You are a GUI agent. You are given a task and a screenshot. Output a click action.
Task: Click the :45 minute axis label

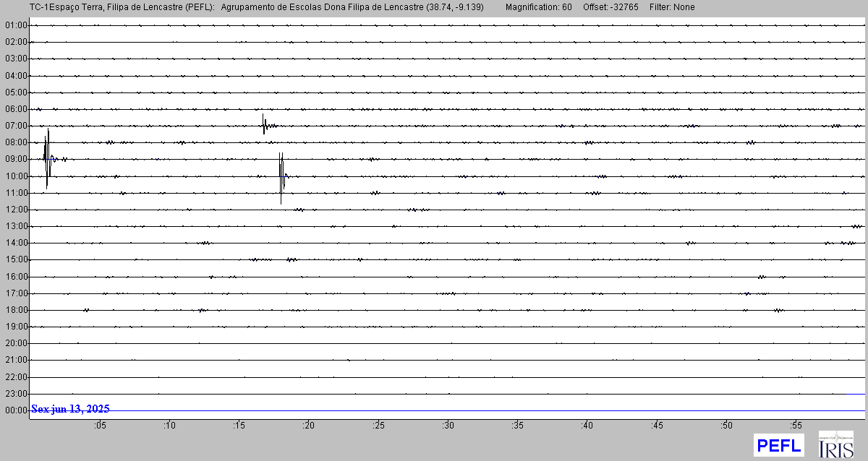pos(656,426)
